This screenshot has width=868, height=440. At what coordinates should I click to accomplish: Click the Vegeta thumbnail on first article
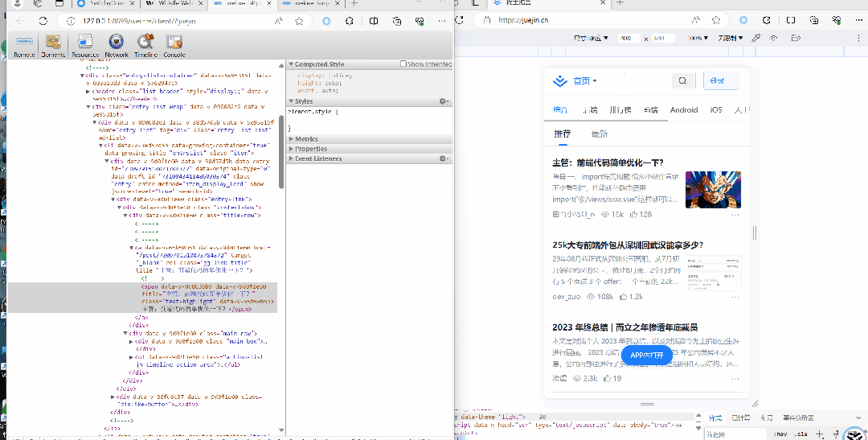[713, 190]
